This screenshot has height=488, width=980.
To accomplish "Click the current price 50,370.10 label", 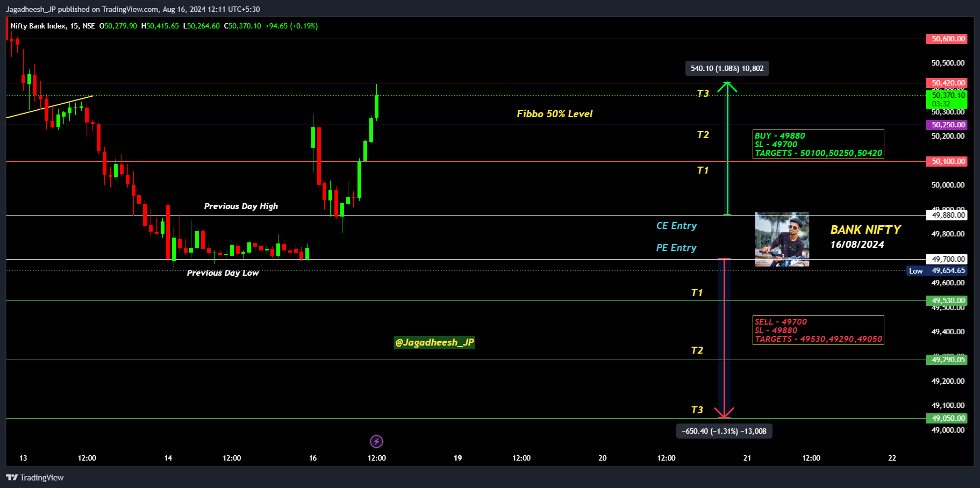I will [947, 99].
